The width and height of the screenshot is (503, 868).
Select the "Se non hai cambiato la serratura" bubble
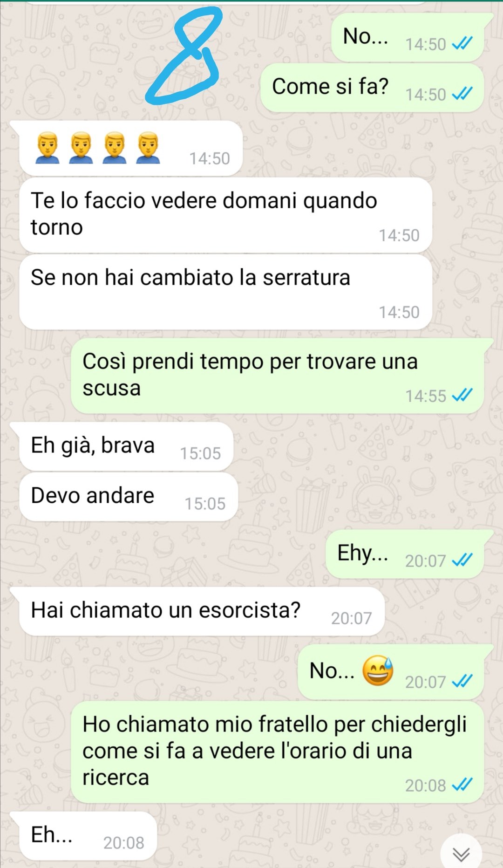coord(225,292)
